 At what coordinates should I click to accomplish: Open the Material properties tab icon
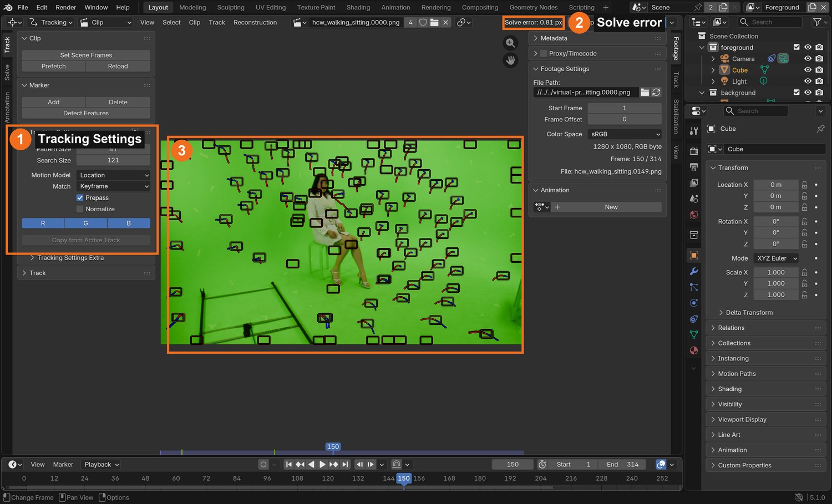point(694,350)
